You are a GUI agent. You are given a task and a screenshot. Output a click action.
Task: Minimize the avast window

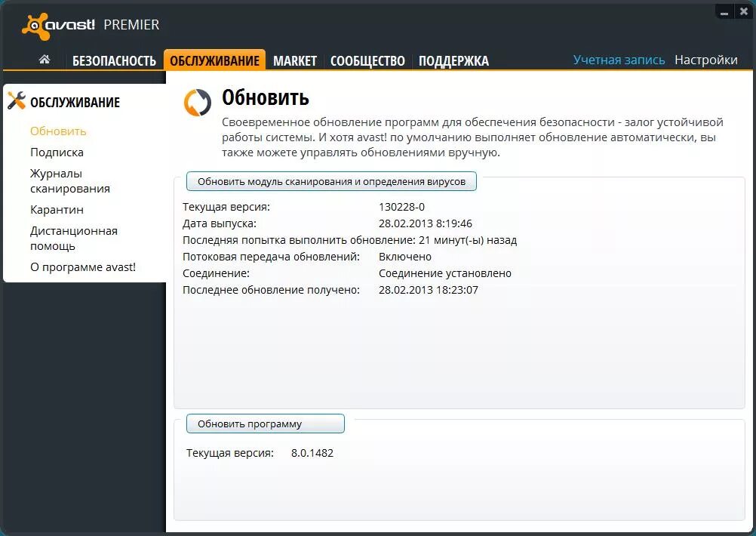point(724,11)
